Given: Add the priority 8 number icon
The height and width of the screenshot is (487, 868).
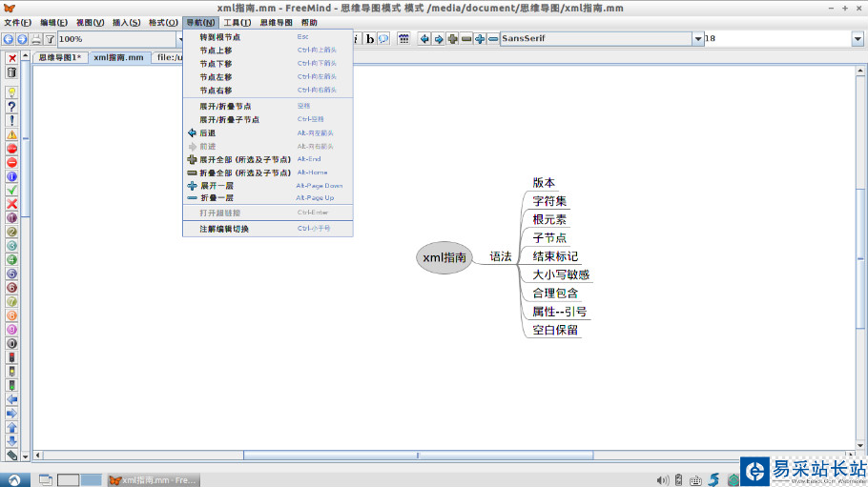Looking at the screenshot, I should point(11,315).
